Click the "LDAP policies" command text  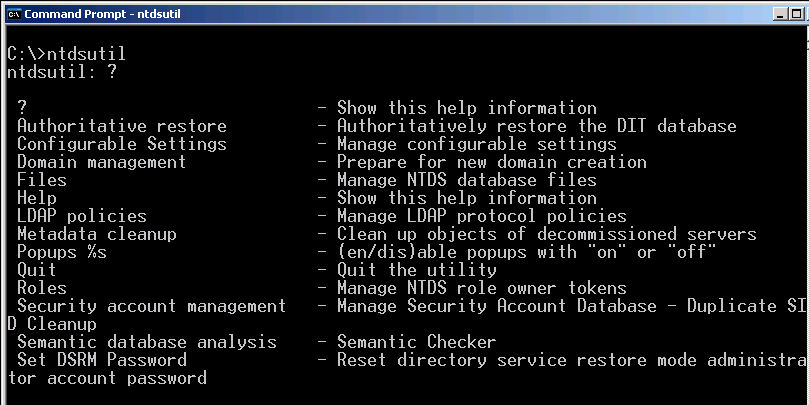(x=81, y=216)
